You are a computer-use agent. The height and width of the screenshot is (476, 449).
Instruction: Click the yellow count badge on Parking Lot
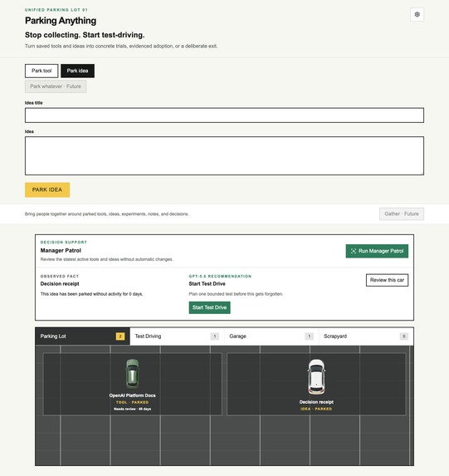click(x=120, y=336)
